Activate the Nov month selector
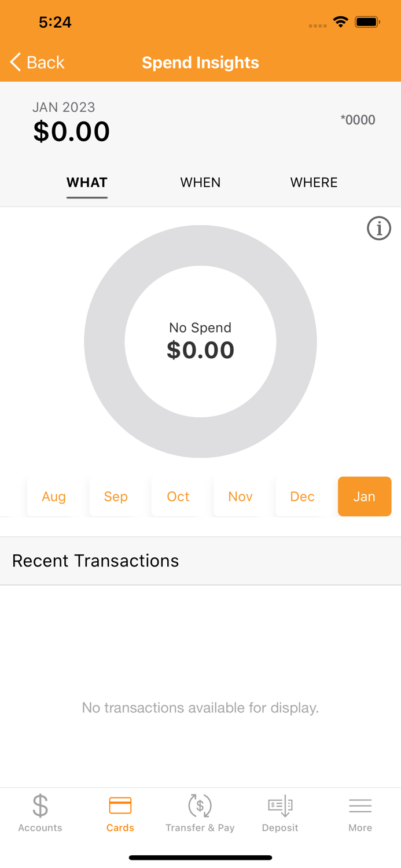 (240, 496)
